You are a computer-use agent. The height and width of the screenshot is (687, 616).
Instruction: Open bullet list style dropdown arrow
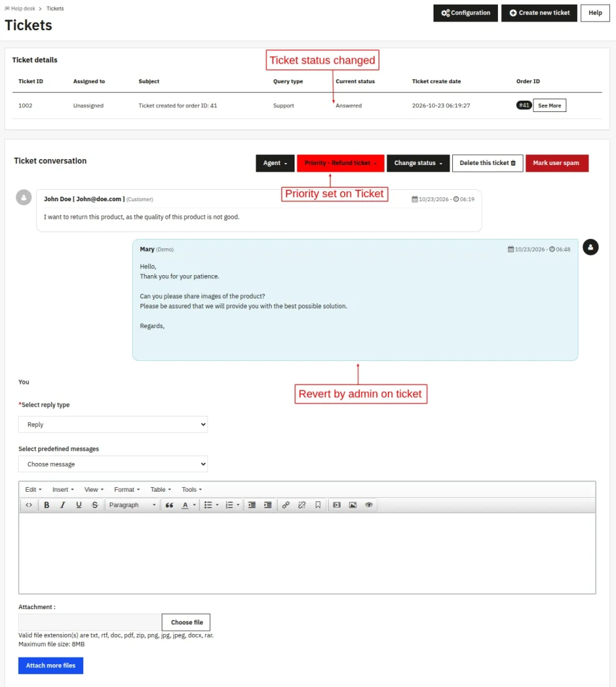tap(217, 505)
